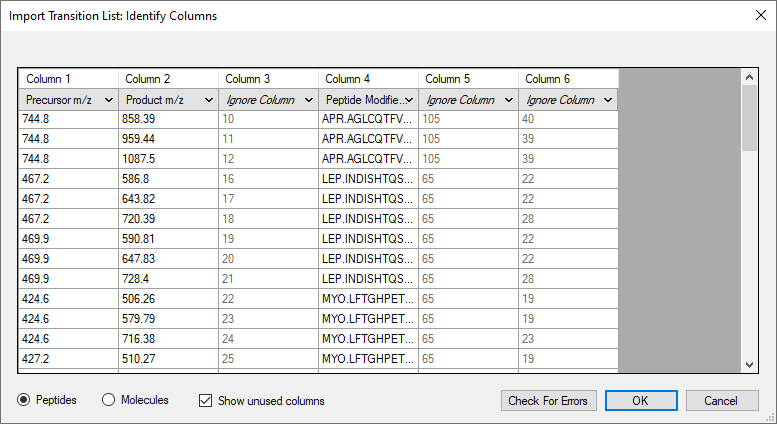Confirm with the OK button
This screenshot has height=424, width=777.
641,400
